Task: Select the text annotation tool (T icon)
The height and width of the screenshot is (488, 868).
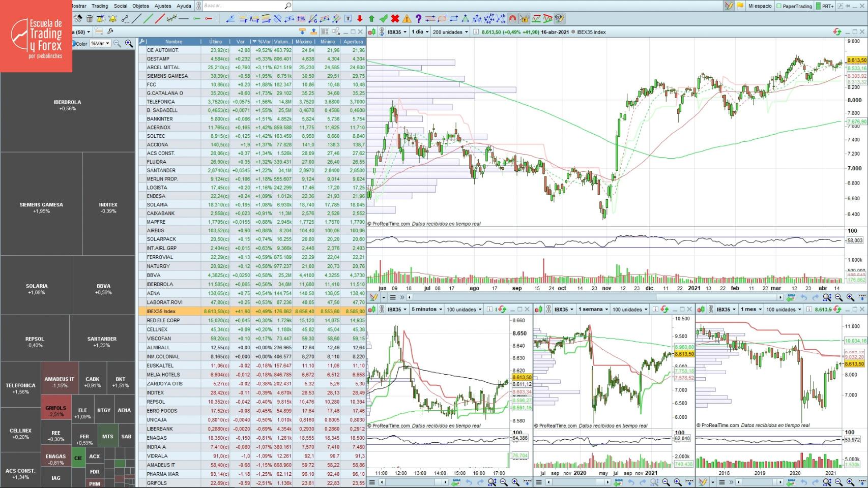Action: pos(348,19)
